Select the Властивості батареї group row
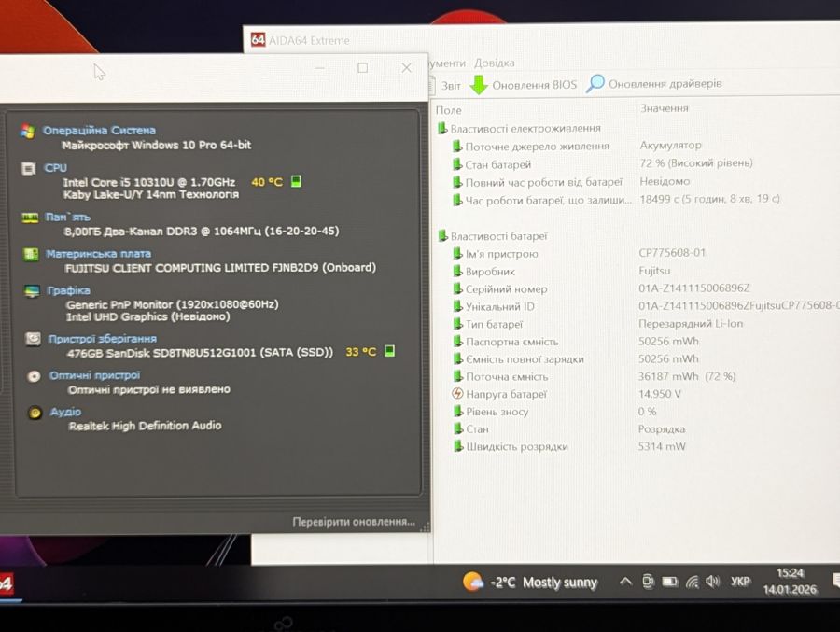Image resolution: width=840 pixels, height=632 pixels. 493,236
